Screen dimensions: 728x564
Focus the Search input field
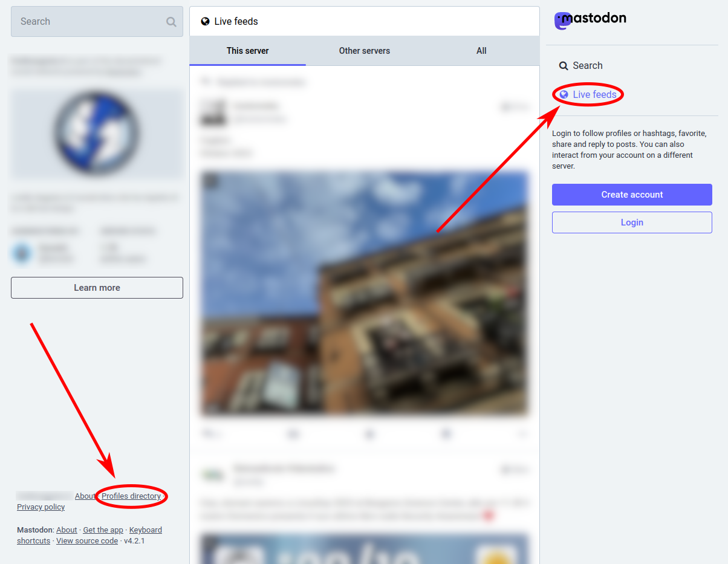coord(97,22)
